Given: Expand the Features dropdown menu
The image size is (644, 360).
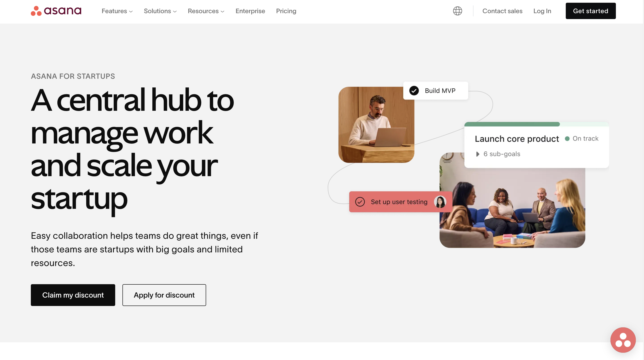Looking at the screenshot, I should click(x=117, y=11).
